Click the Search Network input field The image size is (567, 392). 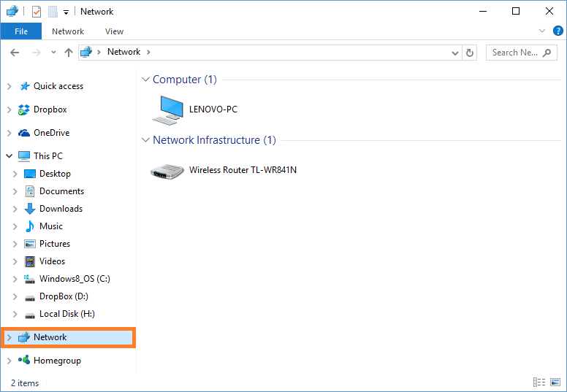(522, 53)
